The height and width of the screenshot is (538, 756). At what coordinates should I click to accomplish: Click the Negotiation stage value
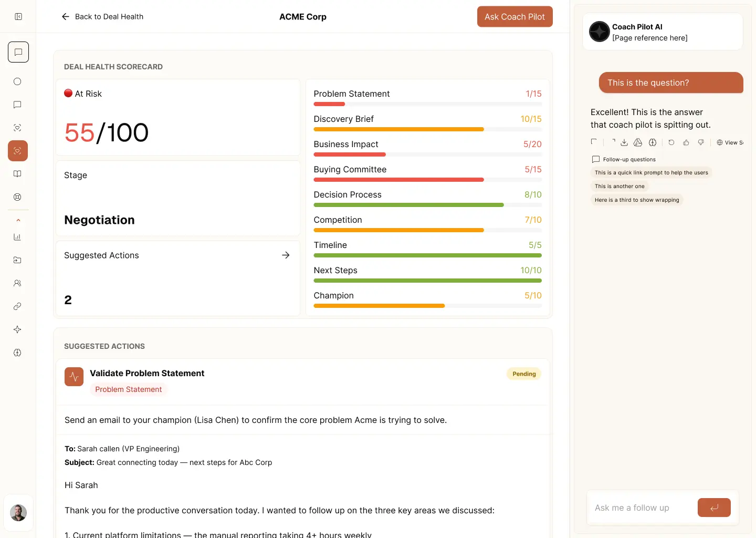click(x=99, y=220)
